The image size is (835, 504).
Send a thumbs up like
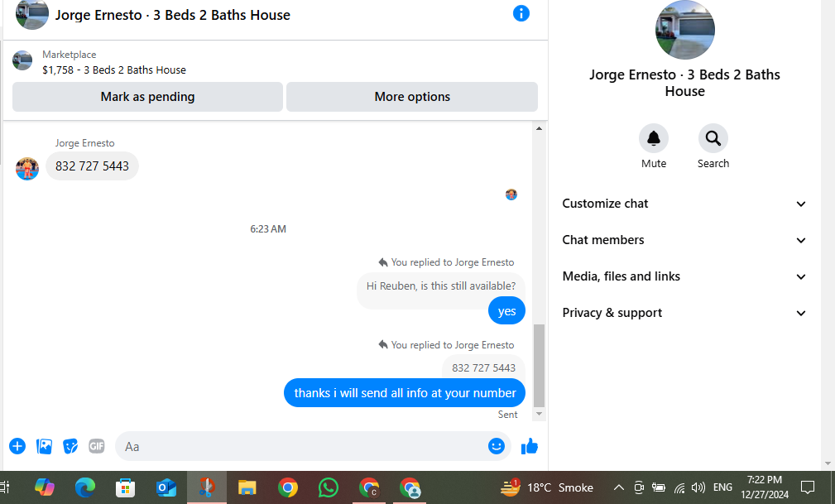pyautogui.click(x=530, y=446)
